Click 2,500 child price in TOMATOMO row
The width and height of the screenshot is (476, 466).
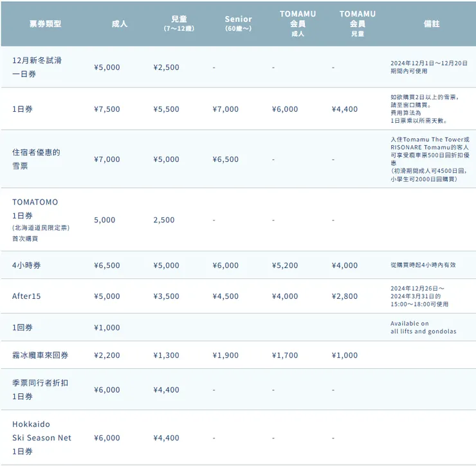[164, 220]
